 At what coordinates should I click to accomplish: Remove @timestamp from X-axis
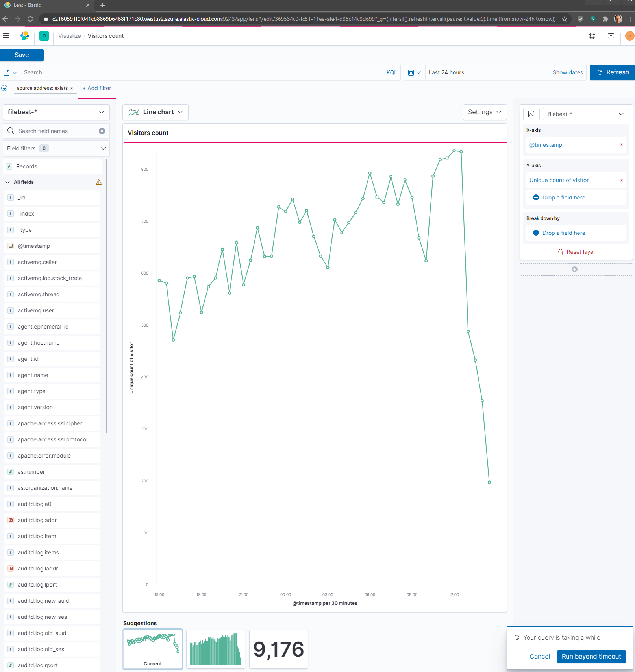point(622,145)
